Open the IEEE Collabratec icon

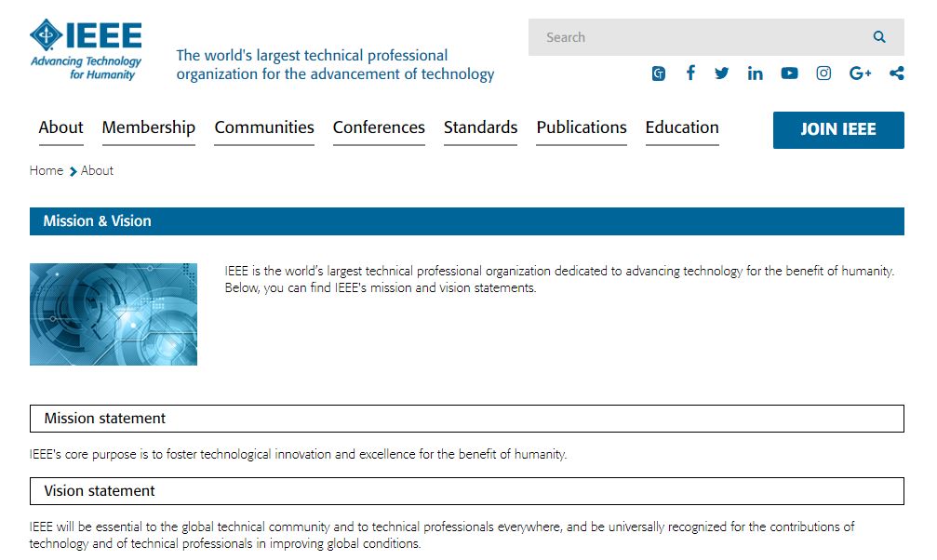pyautogui.click(x=659, y=73)
